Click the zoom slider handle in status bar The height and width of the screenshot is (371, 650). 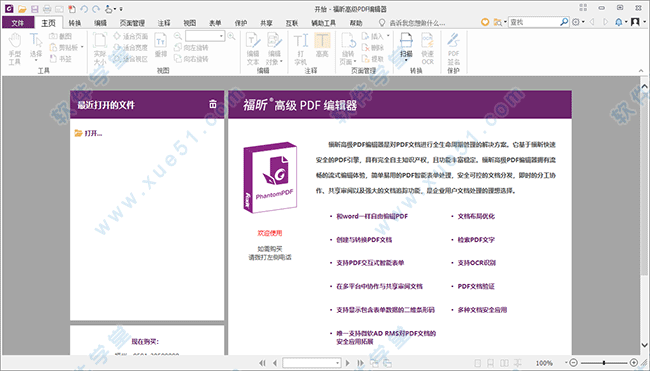pyautogui.click(x=604, y=363)
